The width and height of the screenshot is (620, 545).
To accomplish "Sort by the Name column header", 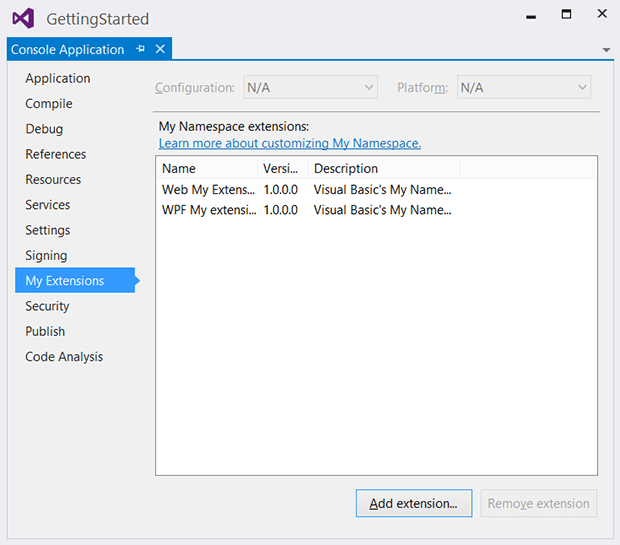I will (x=207, y=168).
